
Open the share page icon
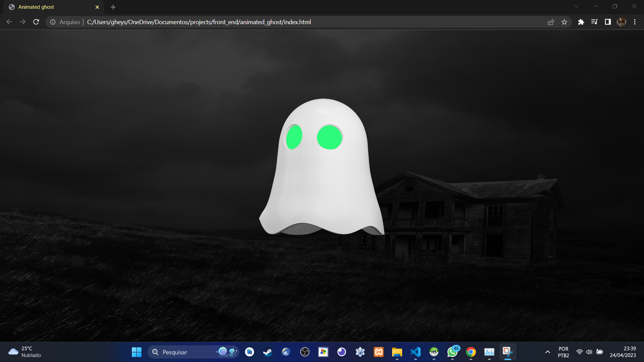click(551, 22)
